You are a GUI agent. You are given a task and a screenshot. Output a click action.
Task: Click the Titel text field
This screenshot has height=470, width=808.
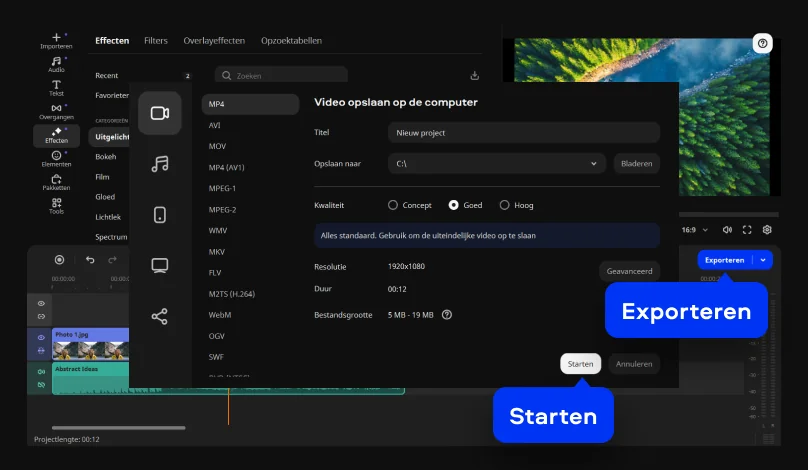(x=523, y=132)
